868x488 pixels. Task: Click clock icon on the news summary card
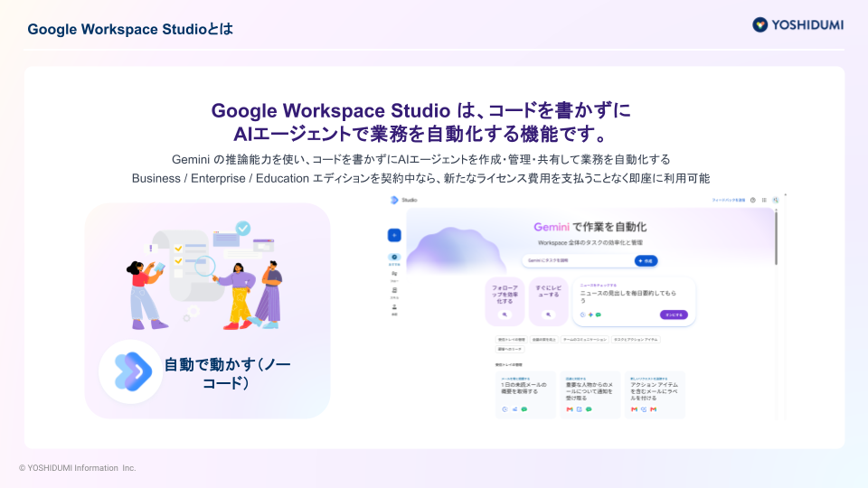coord(583,314)
